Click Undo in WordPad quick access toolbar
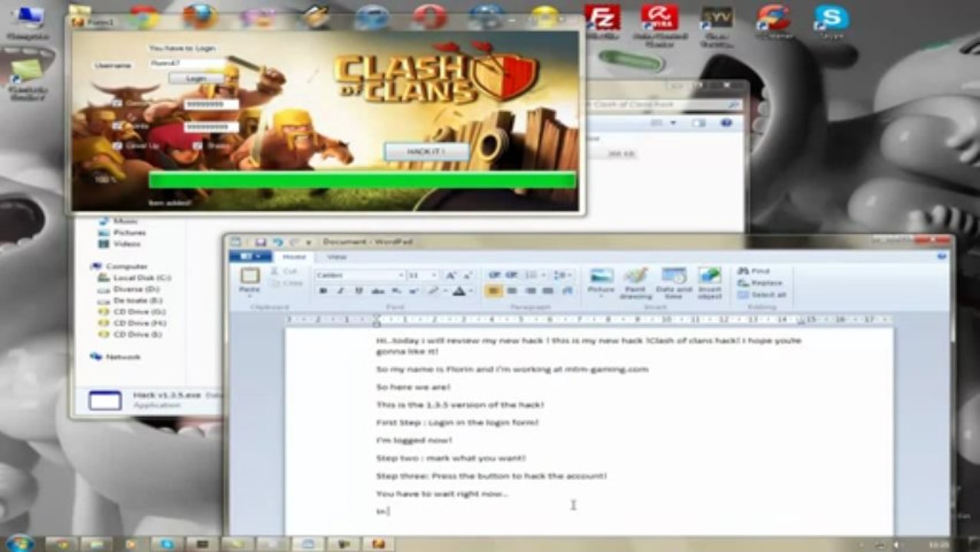The width and height of the screenshot is (980, 552). point(277,242)
